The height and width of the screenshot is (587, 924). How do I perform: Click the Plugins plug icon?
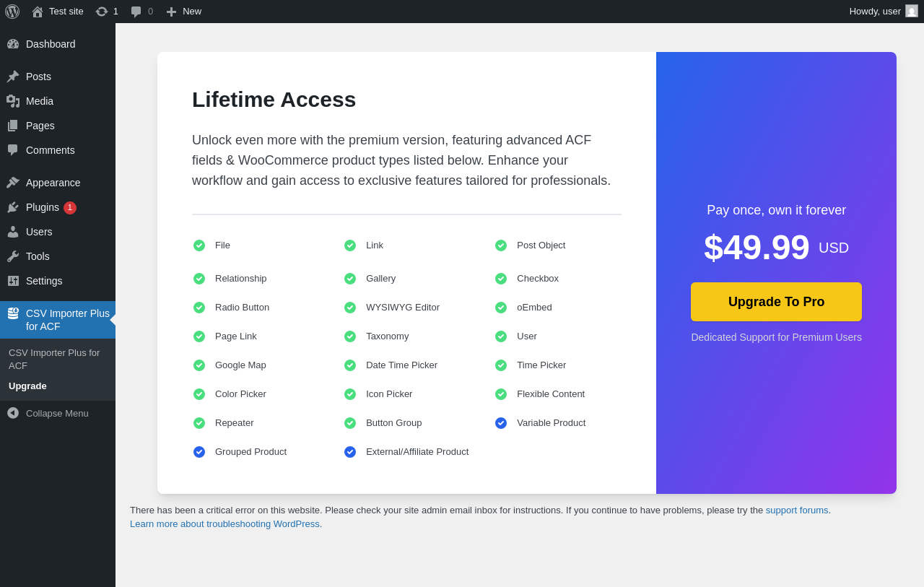click(13, 207)
